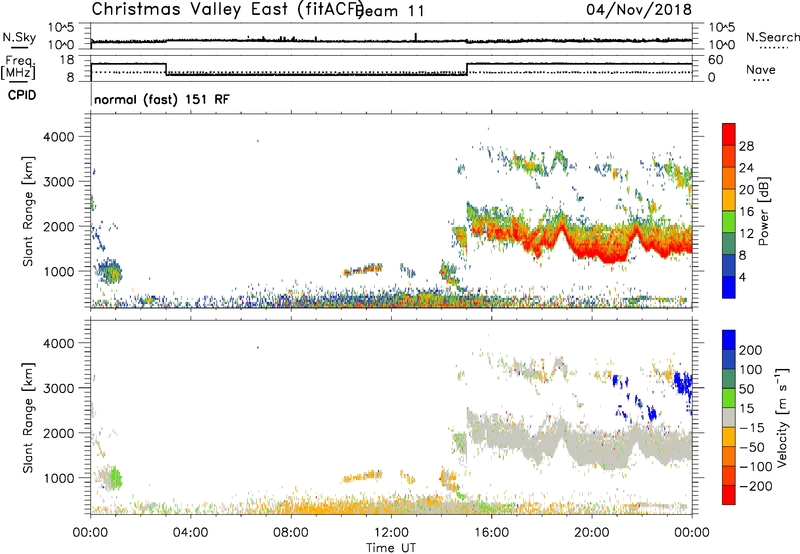Click the 'normal (fast) 151 RF' text
This screenshot has width=800, height=554.
click(x=162, y=99)
